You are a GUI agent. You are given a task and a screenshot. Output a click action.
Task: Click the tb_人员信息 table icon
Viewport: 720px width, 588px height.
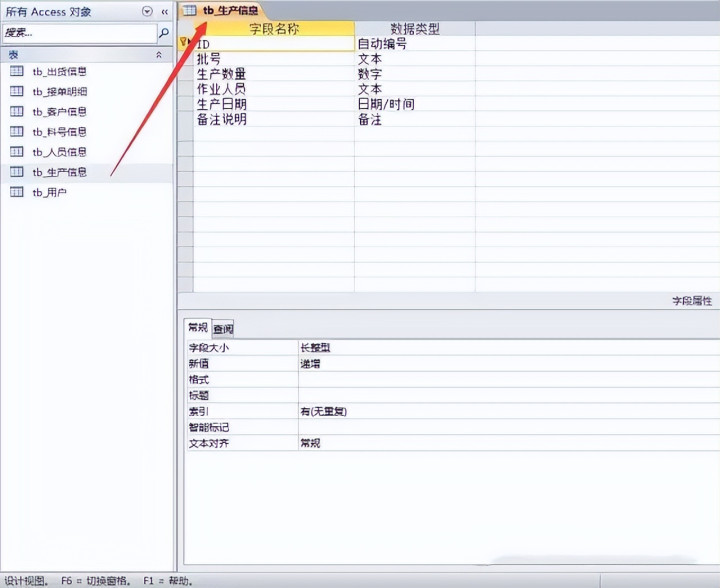click(17, 151)
